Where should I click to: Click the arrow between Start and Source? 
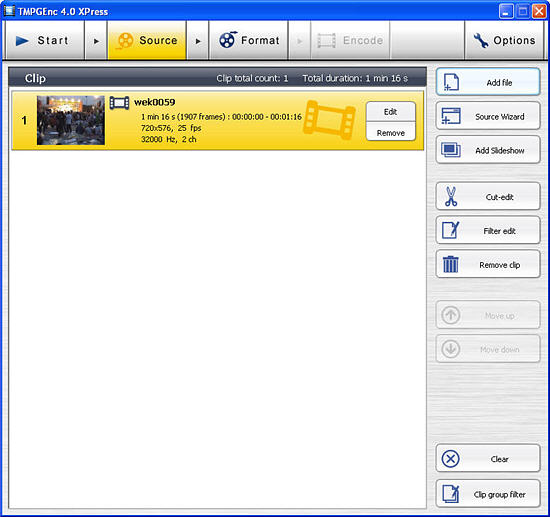pyautogui.click(x=96, y=41)
